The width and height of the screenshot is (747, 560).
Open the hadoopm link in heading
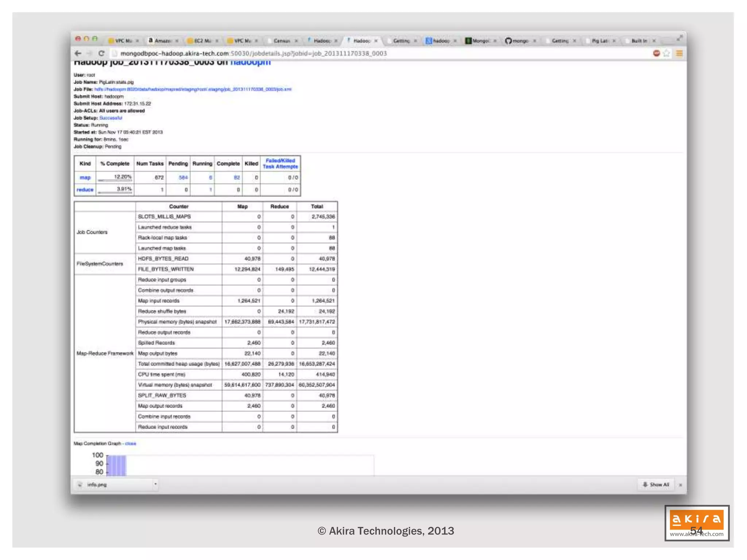[250, 63]
